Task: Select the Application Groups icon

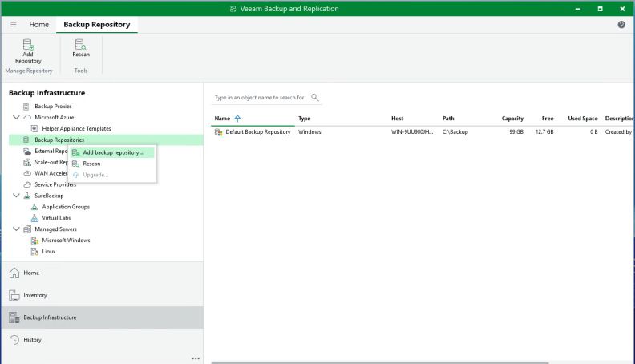Action: coord(34,207)
